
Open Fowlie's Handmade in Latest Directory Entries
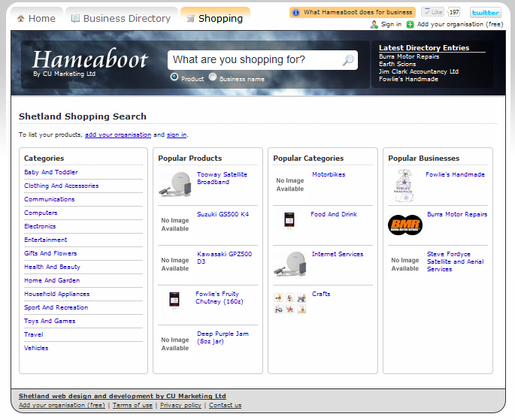pos(408,79)
